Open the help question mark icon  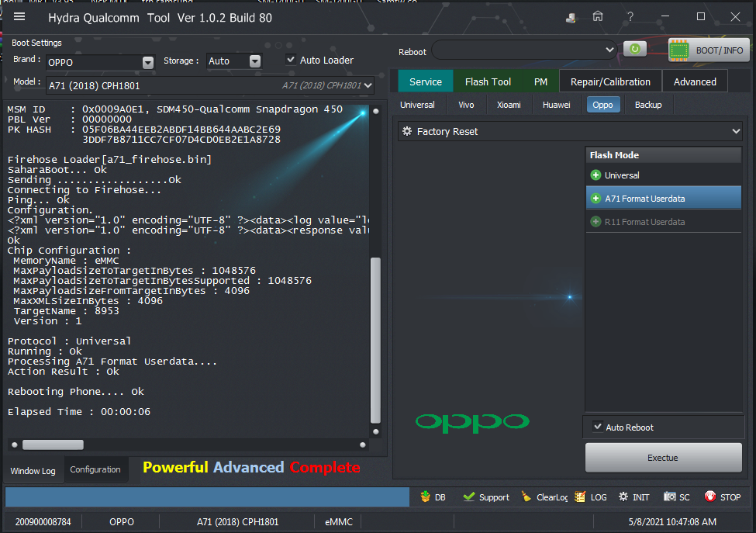click(630, 17)
